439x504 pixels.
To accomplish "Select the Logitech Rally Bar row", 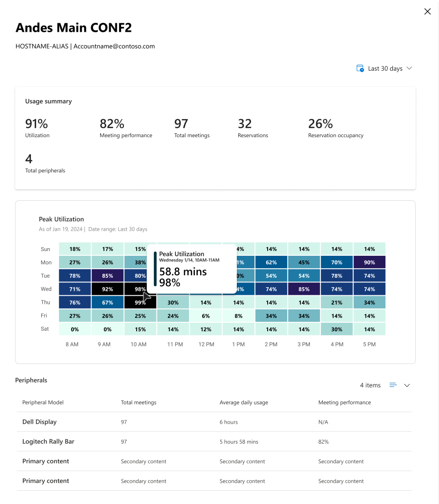I will pyautogui.click(x=214, y=441).
